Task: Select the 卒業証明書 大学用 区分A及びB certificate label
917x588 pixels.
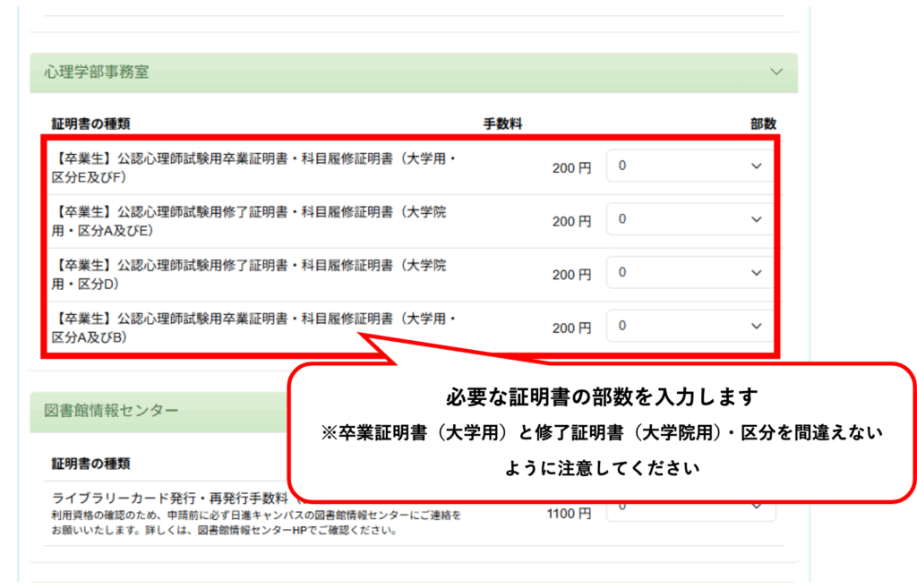Action: [254, 327]
